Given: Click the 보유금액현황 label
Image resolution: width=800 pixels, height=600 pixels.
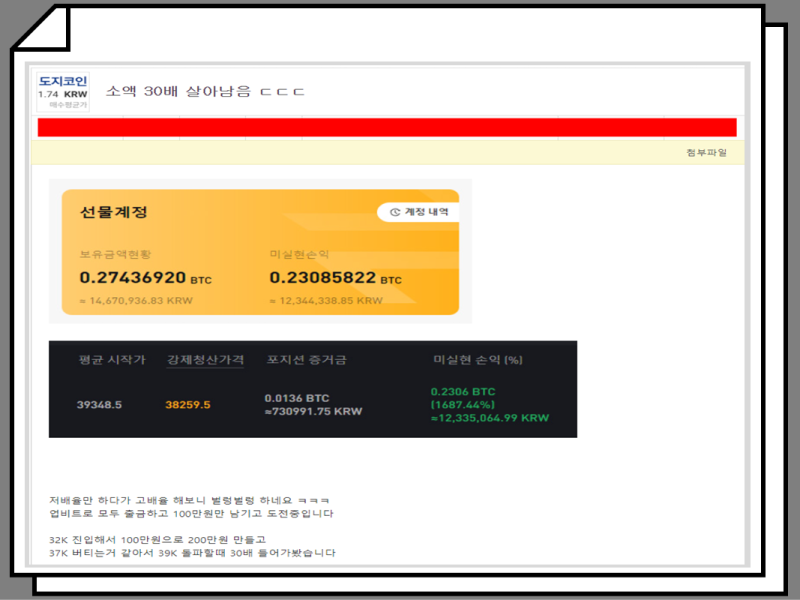Looking at the screenshot, I should click(115, 254).
